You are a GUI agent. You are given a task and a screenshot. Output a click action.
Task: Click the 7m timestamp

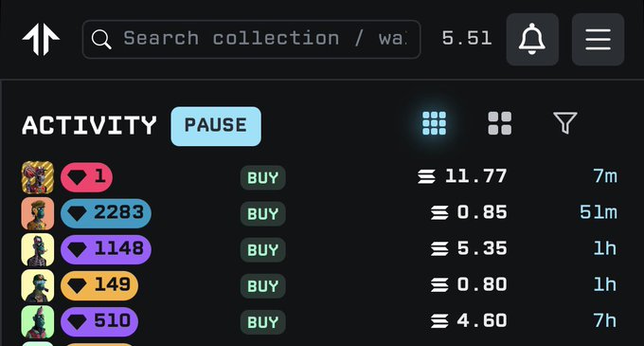pyautogui.click(x=605, y=176)
